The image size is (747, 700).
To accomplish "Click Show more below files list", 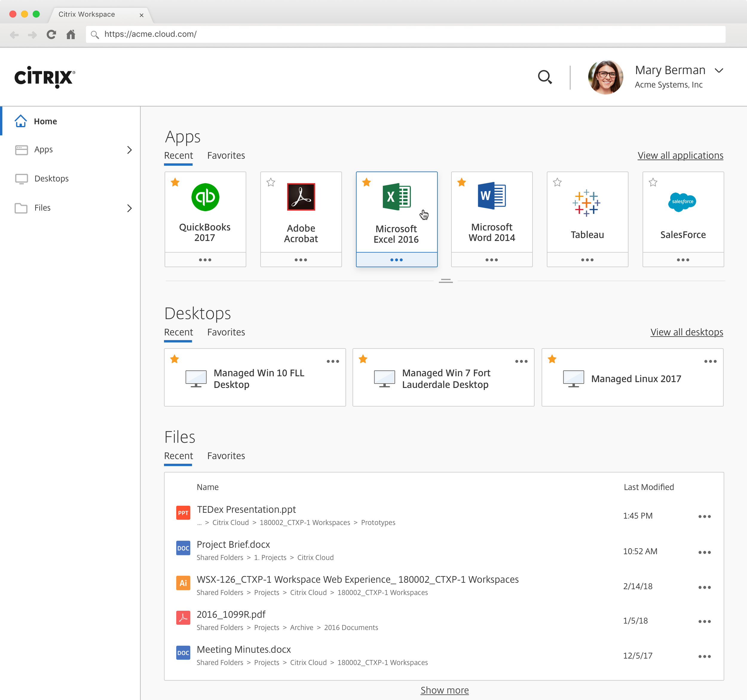I will tap(445, 690).
